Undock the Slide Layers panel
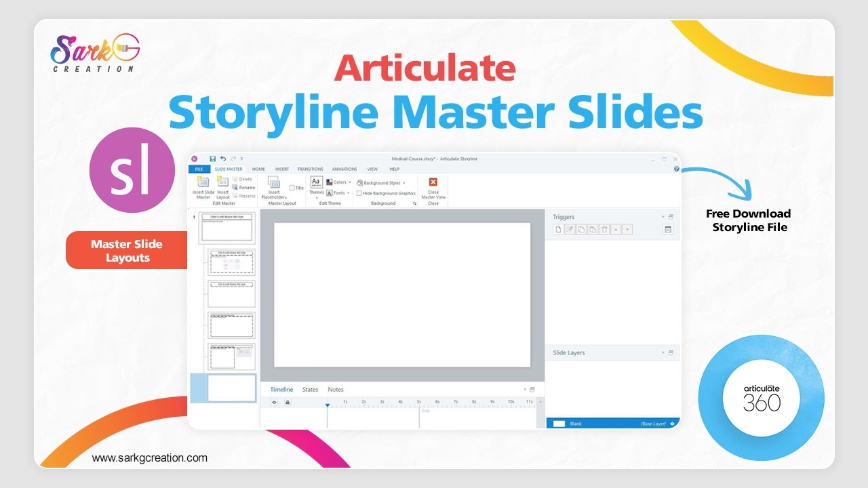This screenshot has height=488, width=868. [x=671, y=352]
